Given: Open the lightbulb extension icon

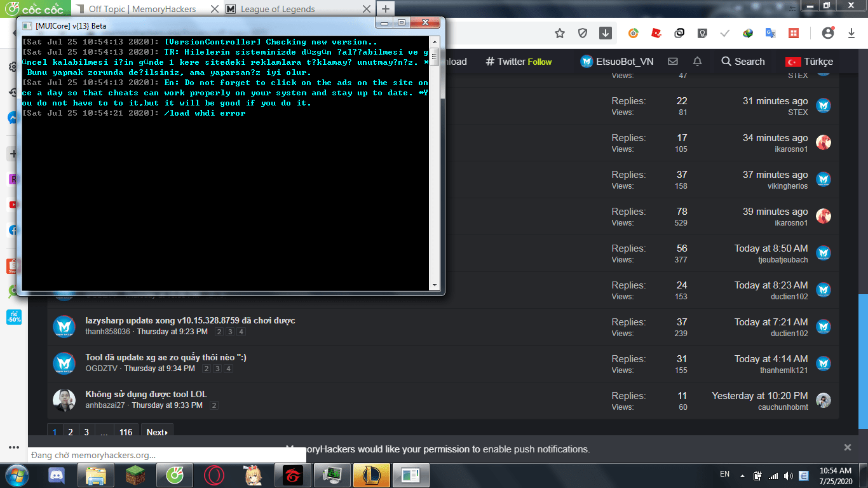Looking at the screenshot, I should pos(702,33).
